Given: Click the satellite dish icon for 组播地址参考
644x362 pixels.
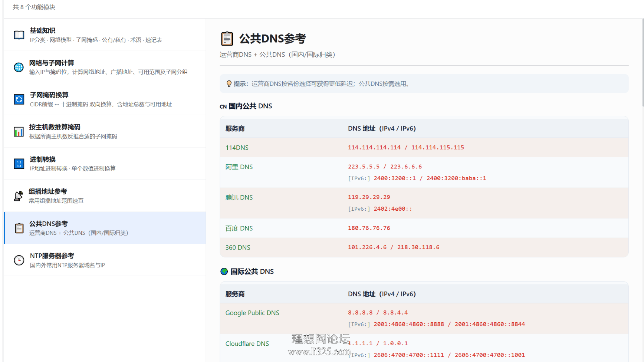Looking at the screenshot, I should (18, 196).
